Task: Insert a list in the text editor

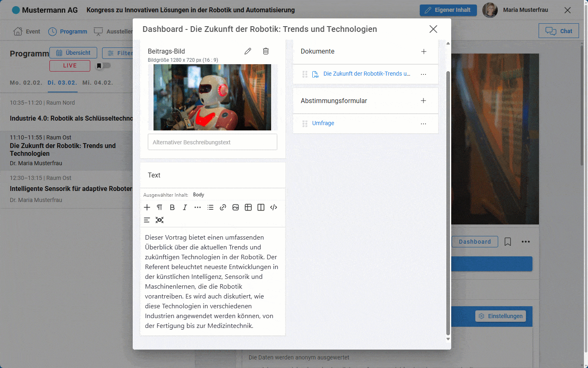Action: (x=210, y=207)
